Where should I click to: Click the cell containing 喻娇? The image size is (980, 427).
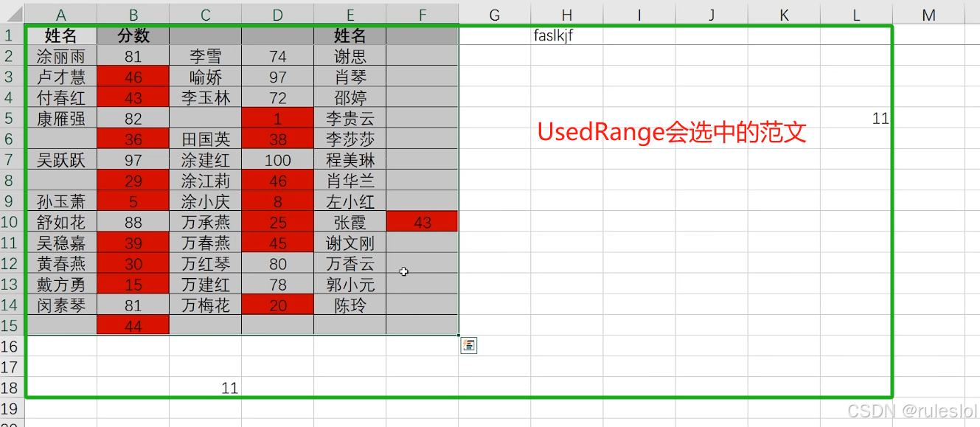206,77
